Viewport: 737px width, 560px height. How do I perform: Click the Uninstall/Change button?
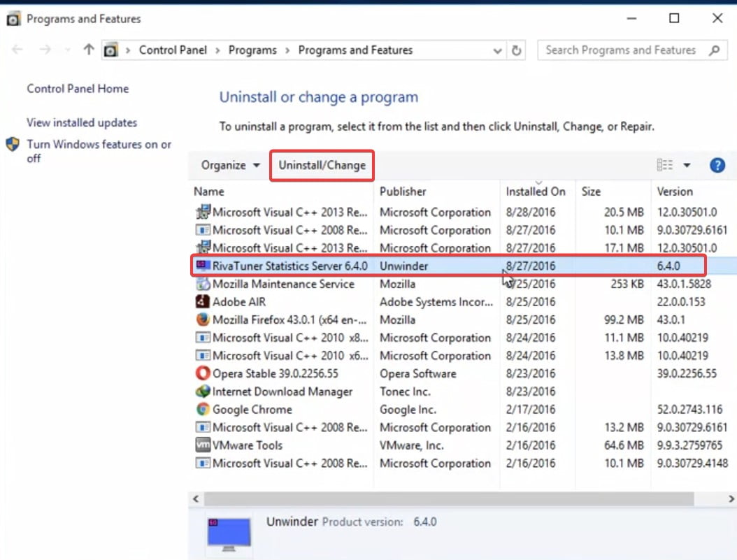click(322, 166)
